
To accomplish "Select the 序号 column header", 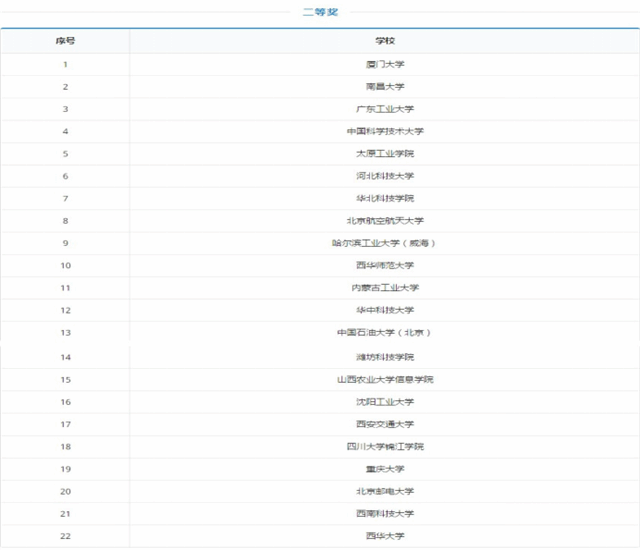I will pos(65,41).
